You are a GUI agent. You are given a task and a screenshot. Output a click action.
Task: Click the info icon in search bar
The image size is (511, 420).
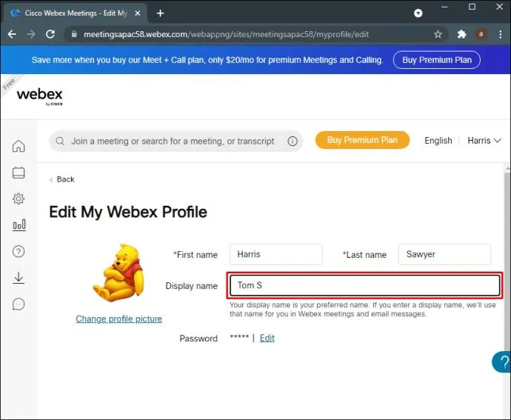[293, 141]
